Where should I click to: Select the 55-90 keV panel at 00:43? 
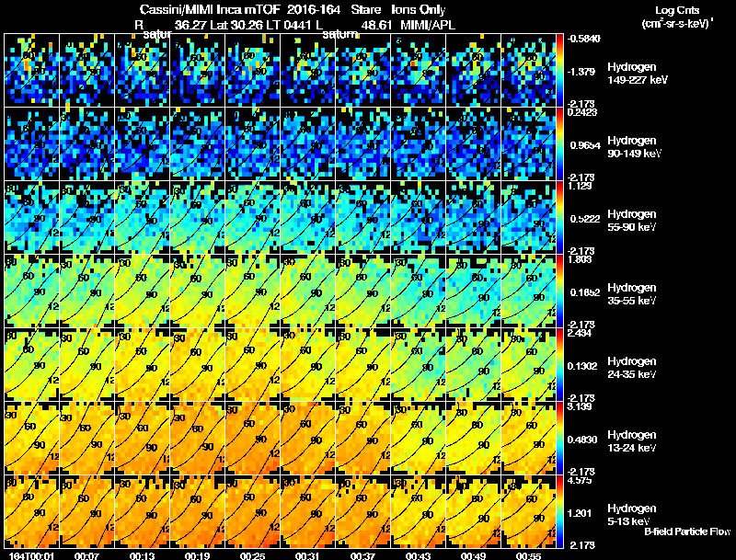(x=419, y=218)
